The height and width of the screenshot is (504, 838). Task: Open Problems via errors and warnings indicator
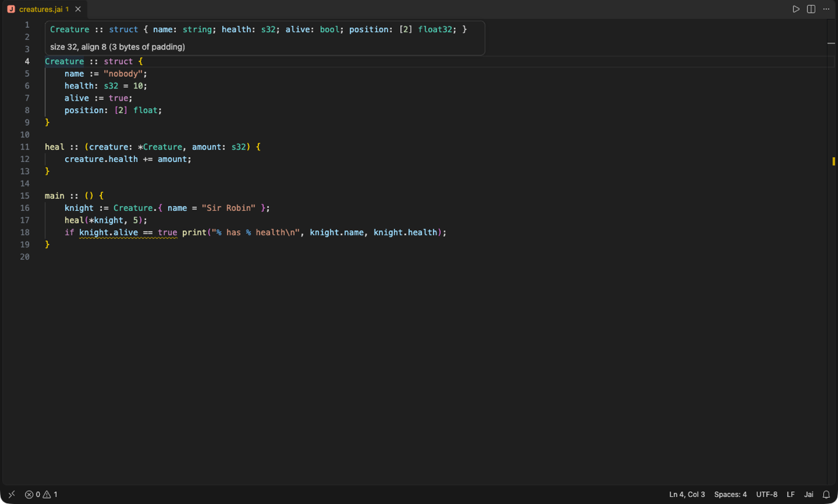coord(41,494)
